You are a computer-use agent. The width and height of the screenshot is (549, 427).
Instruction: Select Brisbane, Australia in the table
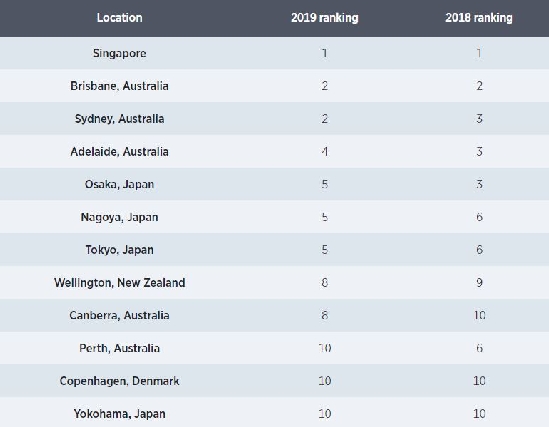[119, 86]
